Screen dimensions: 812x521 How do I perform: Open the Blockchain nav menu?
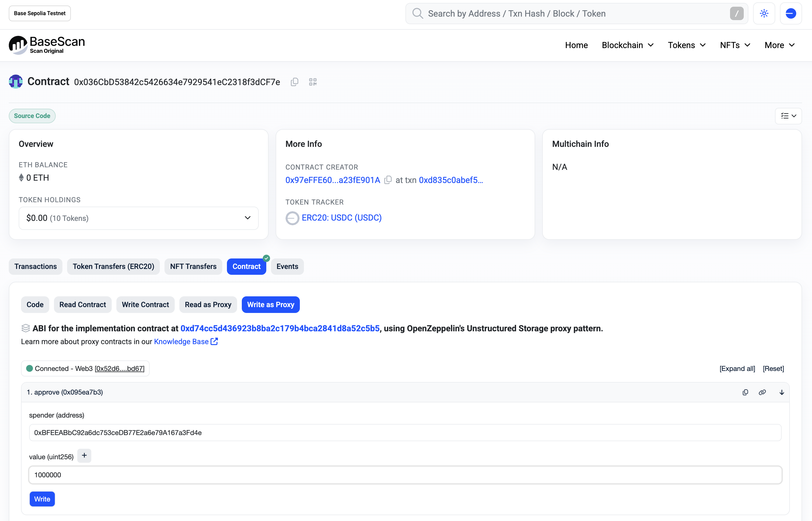click(x=627, y=45)
